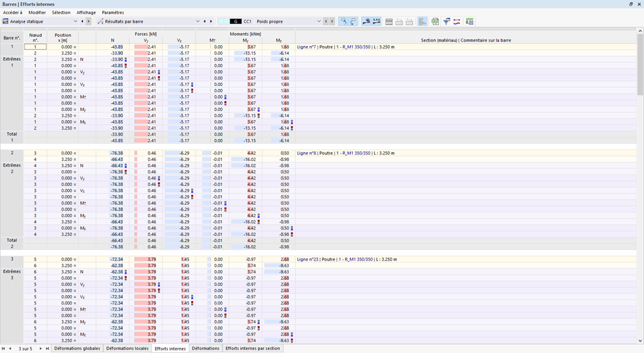Switch to Efforts internes par section tab
The image size is (644, 353).
click(x=253, y=349)
